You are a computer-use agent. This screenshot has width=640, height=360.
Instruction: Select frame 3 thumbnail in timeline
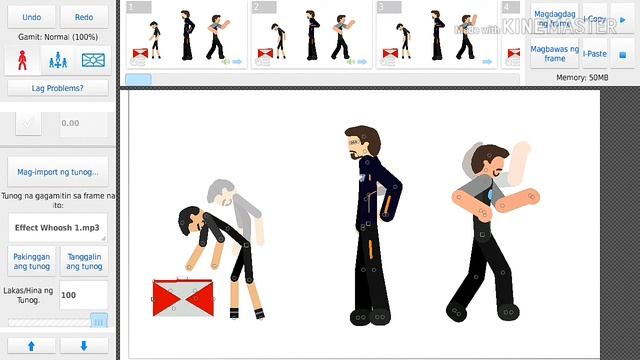436,34
